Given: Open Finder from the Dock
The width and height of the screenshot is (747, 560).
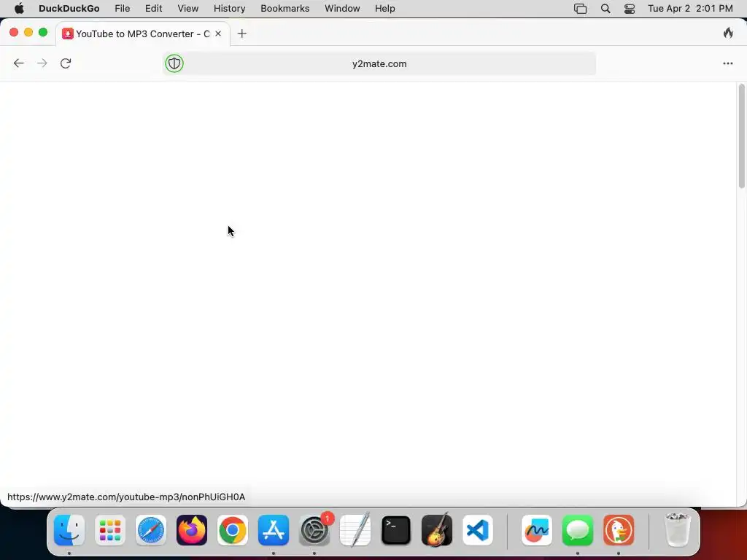Looking at the screenshot, I should (69, 530).
